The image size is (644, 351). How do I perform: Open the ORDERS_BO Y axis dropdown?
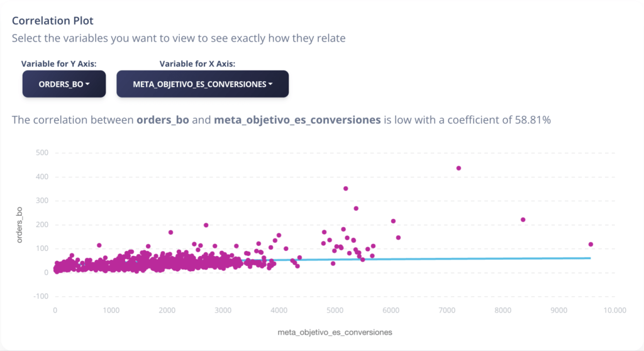[x=64, y=84]
